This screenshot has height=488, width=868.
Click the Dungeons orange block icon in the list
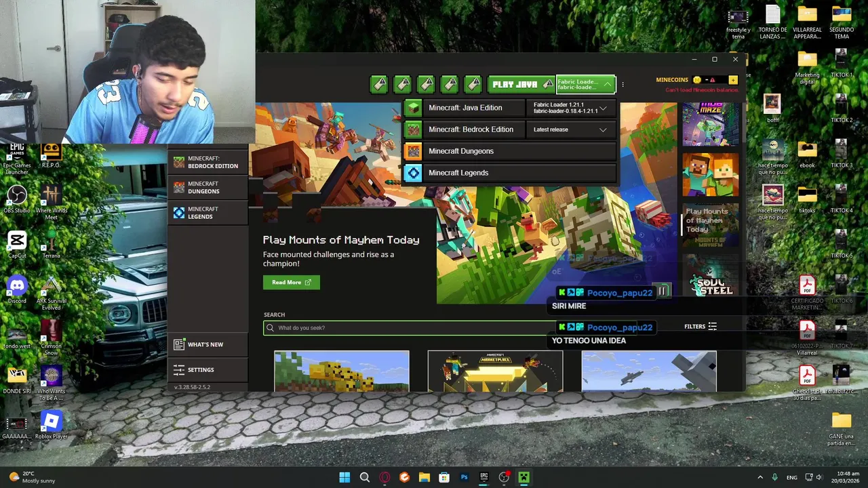click(x=413, y=151)
